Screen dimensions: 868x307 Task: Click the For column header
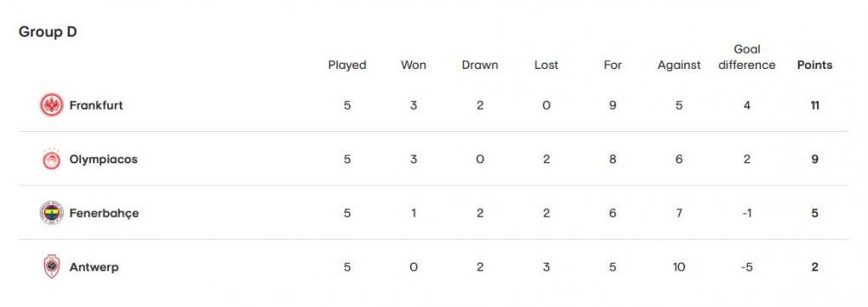point(613,65)
